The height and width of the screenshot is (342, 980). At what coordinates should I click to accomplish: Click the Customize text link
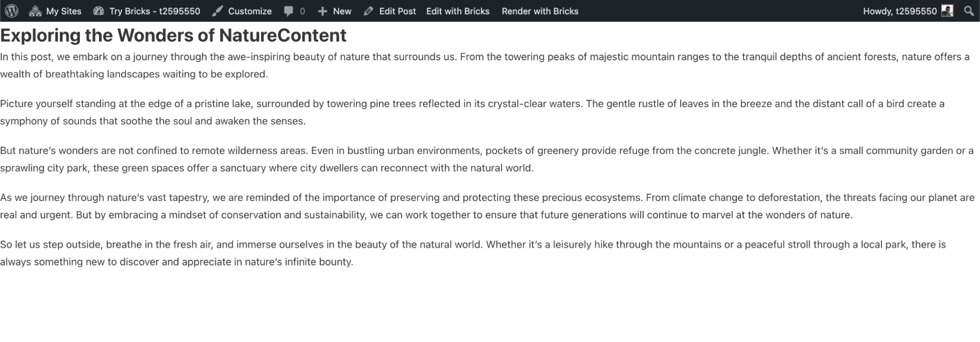point(250,11)
